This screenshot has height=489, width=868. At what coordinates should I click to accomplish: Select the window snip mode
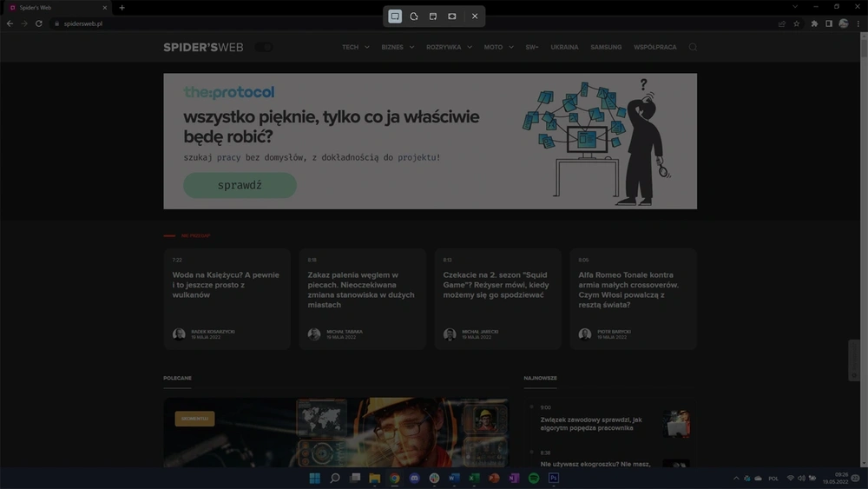(x=433, y=16)
